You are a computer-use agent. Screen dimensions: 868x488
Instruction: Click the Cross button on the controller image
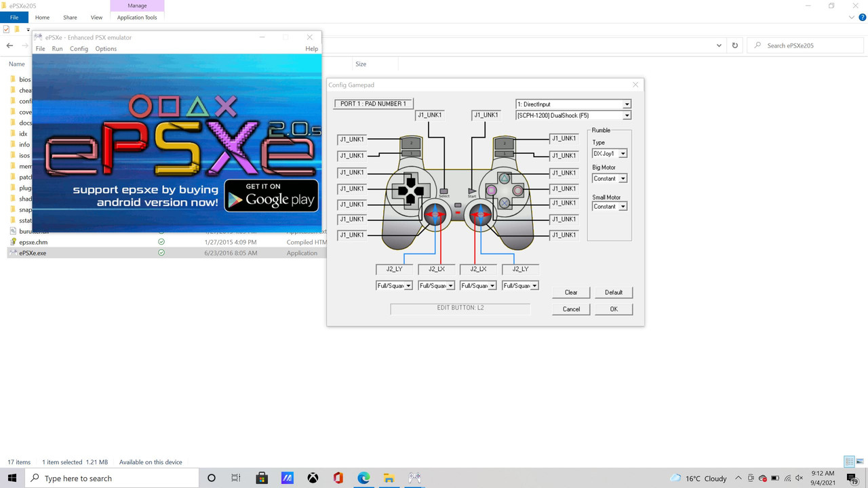[505, 203]
